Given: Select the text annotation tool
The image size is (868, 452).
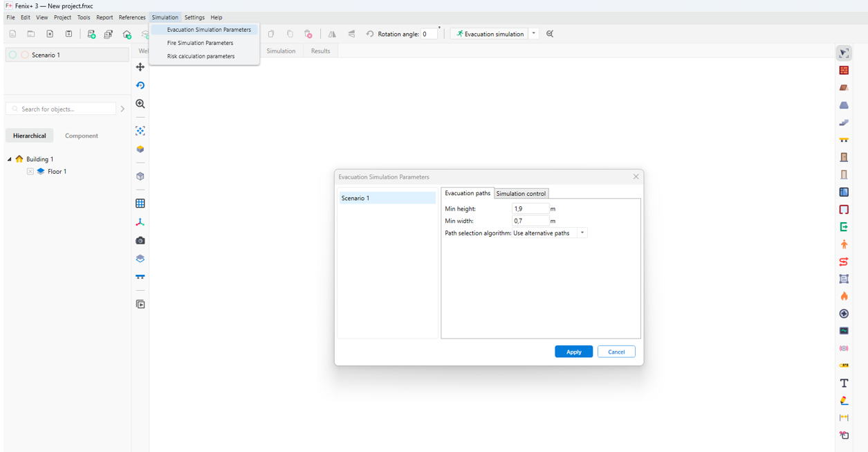Looking at the screenshot, I should point(844,383).
